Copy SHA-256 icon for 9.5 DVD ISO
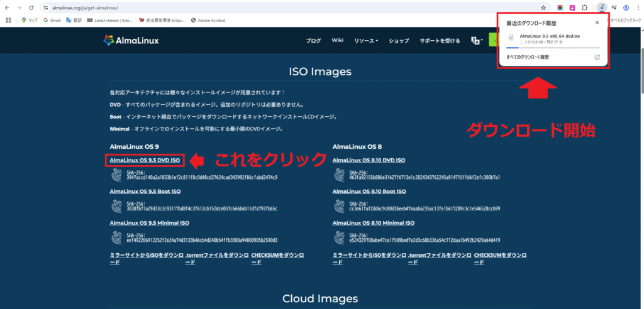The image size is (644, 309). [116, 175]
